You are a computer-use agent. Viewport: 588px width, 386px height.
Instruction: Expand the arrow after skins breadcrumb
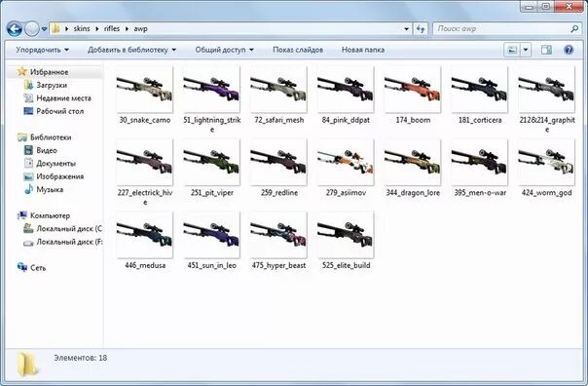click(97, 29)
